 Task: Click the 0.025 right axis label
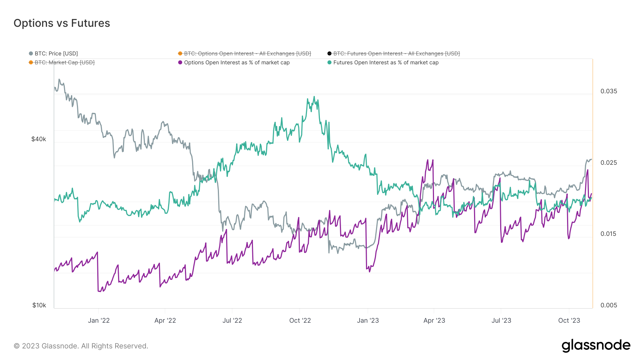(609, 163)
